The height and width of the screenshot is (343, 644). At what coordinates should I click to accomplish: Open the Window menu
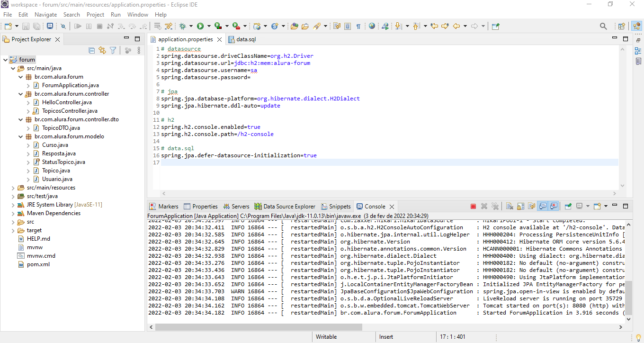(x=138, y=15)
